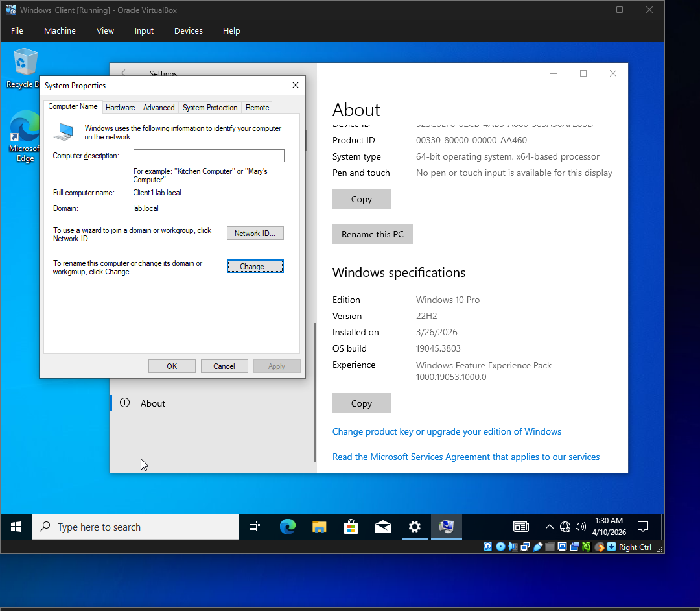Open VirtualBox Devices menu
Viewport: 700px width, 611px height.
coord(189,31)
